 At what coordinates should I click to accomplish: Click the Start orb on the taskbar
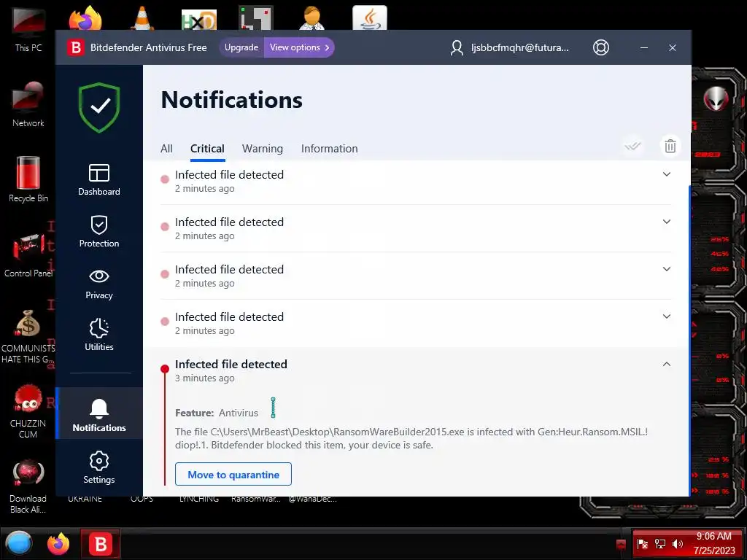point(19,543)
